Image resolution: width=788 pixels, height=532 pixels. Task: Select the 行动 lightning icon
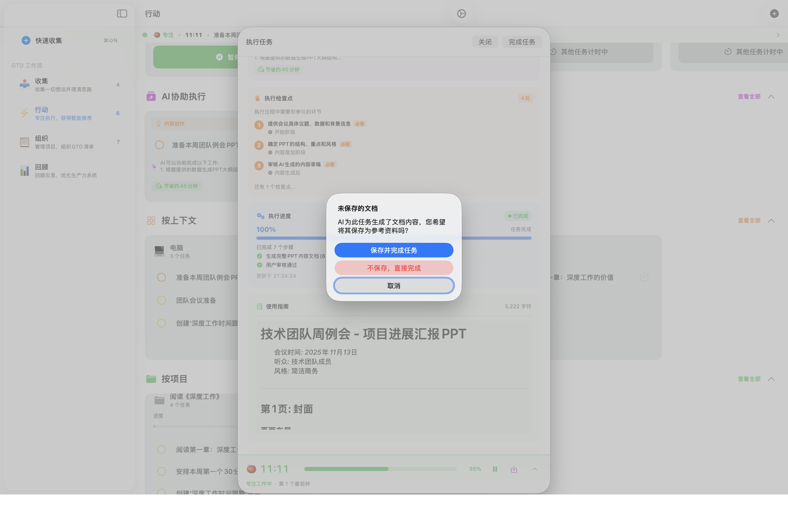point(24,113)
